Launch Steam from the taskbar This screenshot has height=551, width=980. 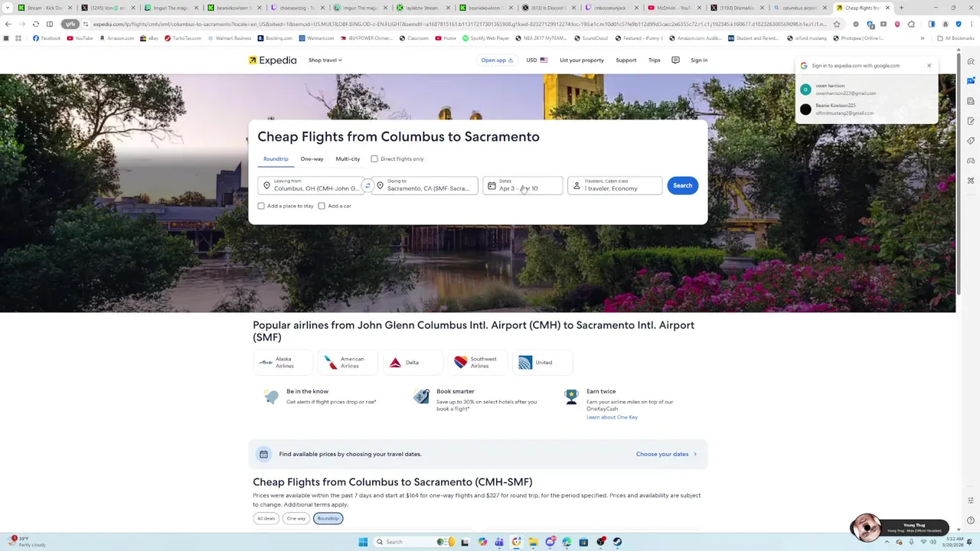(617, 542)
